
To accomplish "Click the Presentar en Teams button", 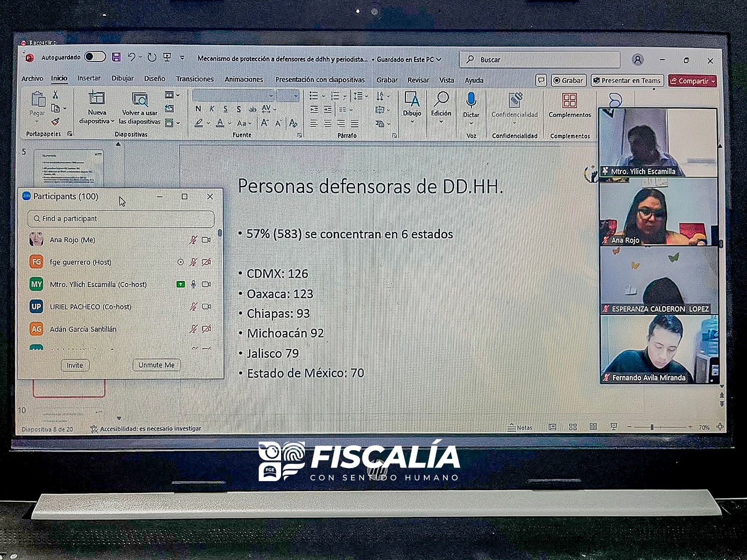I will tap(627, 81).
